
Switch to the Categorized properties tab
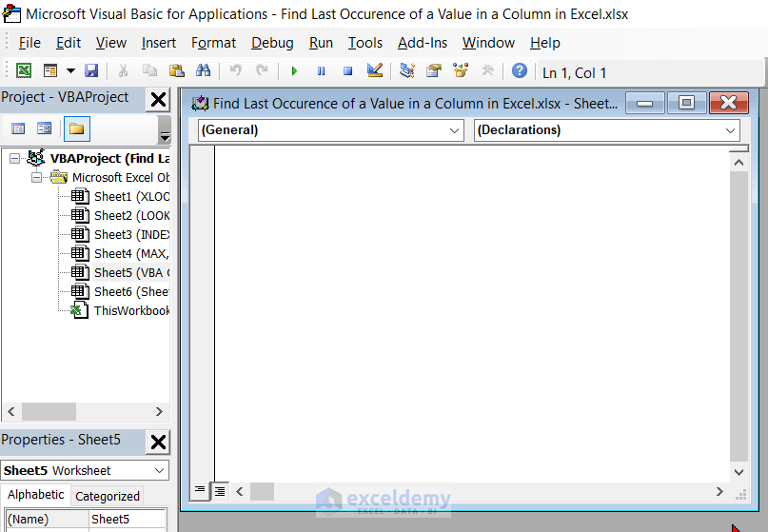(x=108, y=496)
